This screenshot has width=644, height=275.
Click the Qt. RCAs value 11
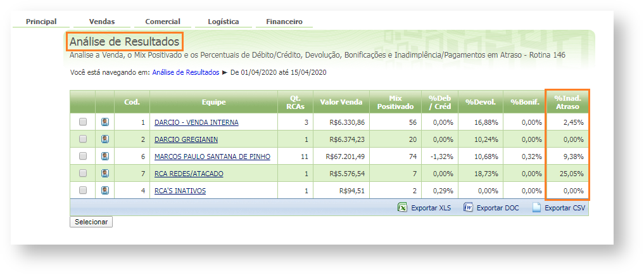[305, 157]
